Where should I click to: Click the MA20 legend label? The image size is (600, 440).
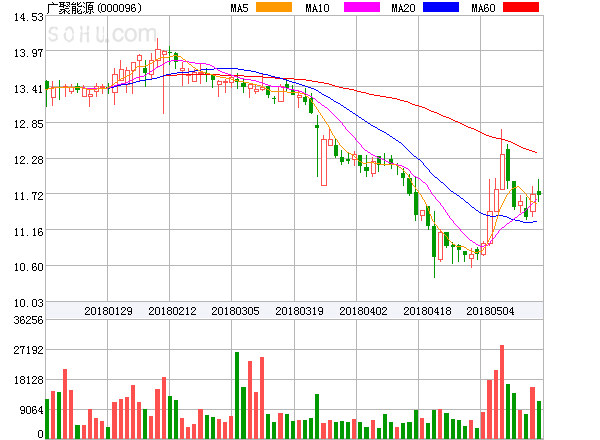click(403, 8)
